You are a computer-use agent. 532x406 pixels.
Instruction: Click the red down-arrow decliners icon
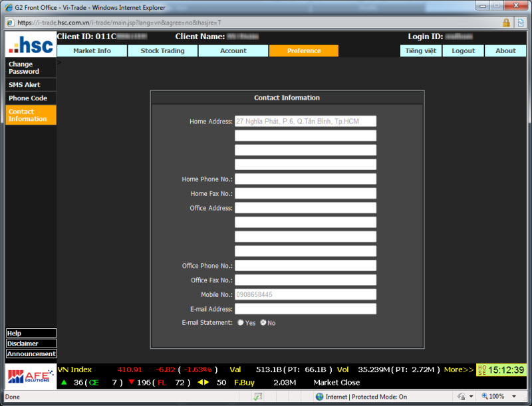click(132, 383)
